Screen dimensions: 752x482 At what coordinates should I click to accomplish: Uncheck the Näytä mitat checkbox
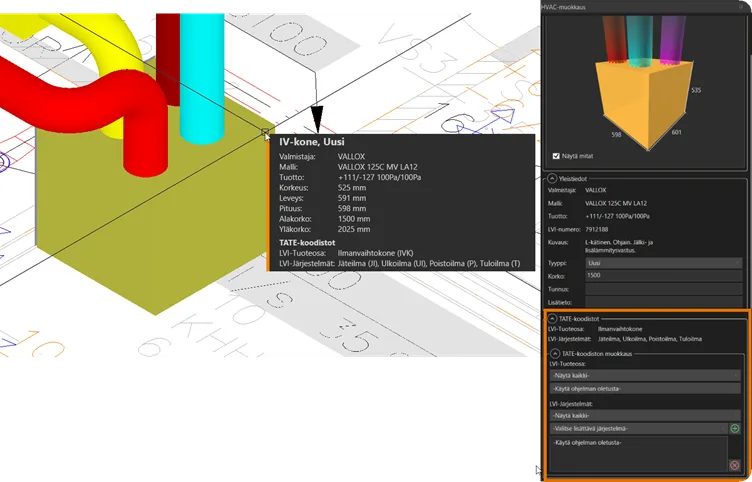click(556, 156)
